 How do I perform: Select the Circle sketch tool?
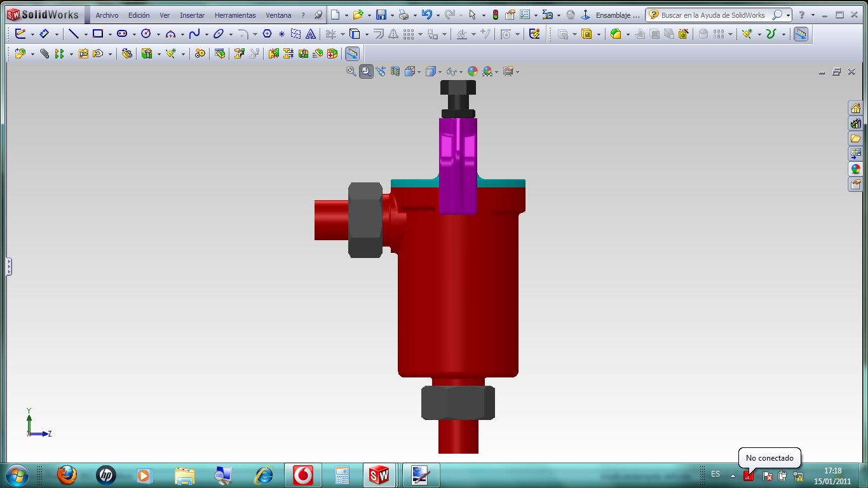pos(146,34)
